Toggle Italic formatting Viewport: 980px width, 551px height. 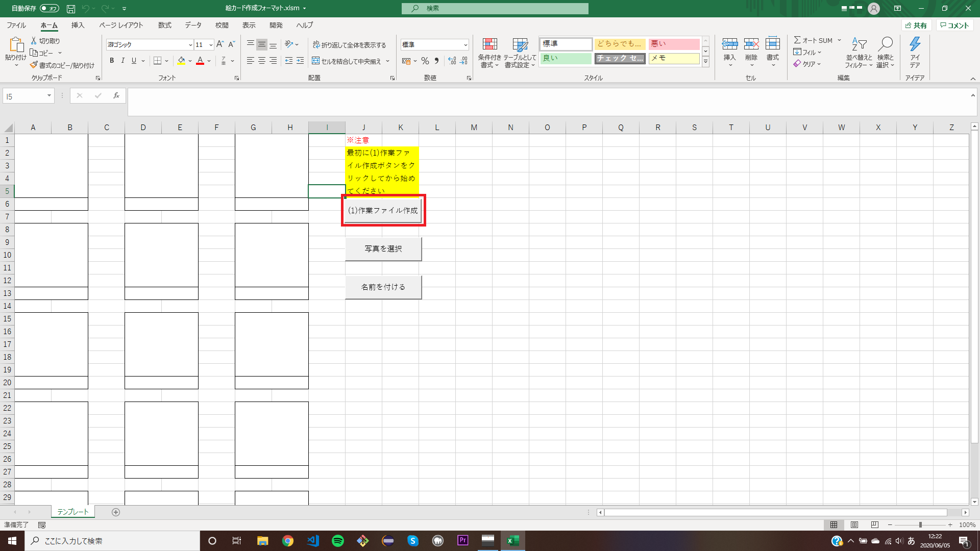[122, 61]
